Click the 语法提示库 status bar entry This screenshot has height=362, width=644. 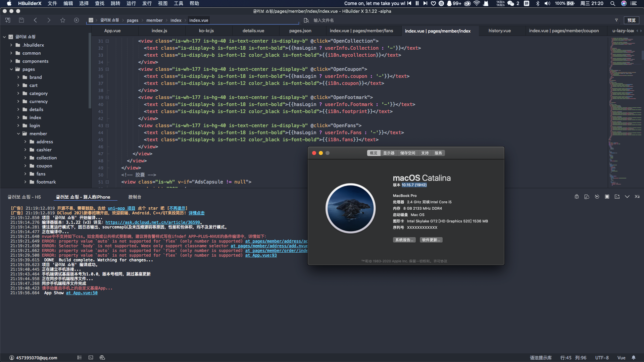(541, 358)
